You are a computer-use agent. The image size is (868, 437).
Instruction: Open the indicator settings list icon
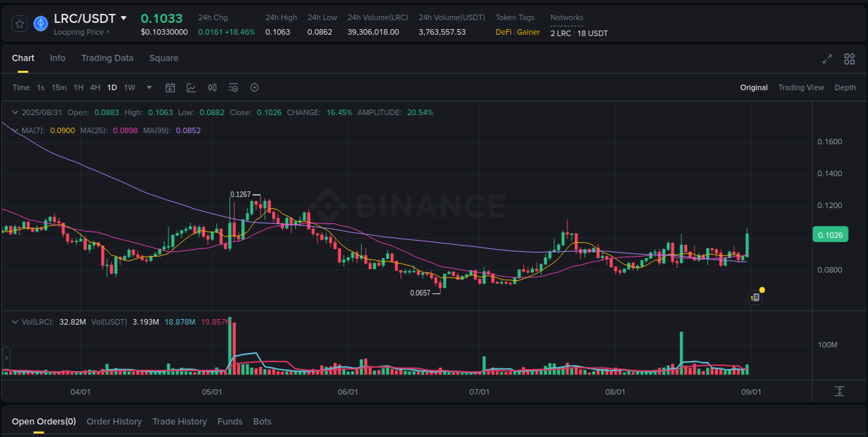[233, 87]
